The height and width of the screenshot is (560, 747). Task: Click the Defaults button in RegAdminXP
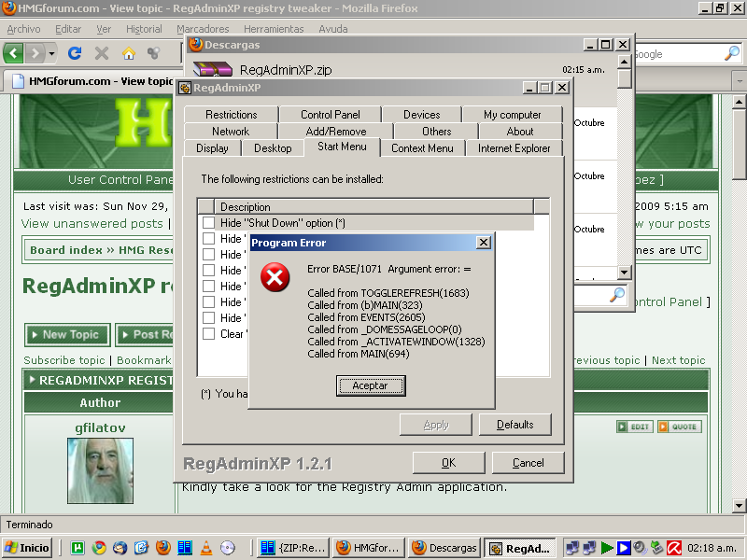515,425
